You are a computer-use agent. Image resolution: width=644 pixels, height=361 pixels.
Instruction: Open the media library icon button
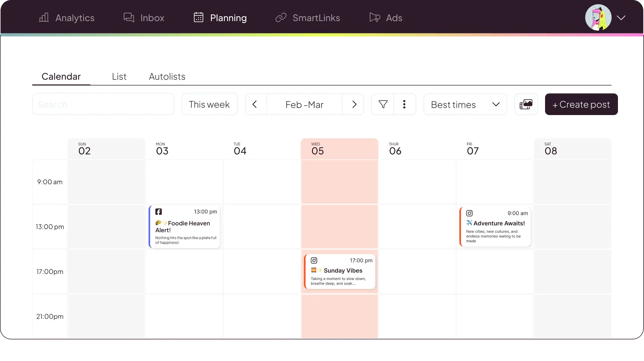tap(526, 104)
